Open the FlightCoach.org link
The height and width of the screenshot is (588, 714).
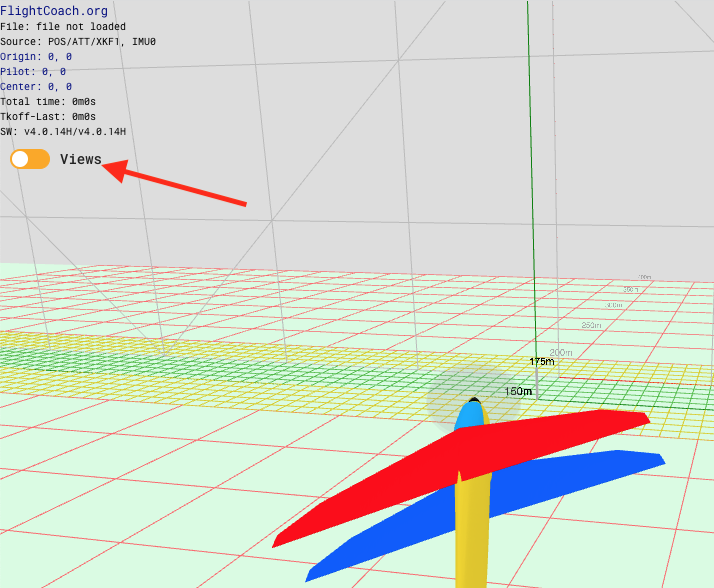click(54, 10)
